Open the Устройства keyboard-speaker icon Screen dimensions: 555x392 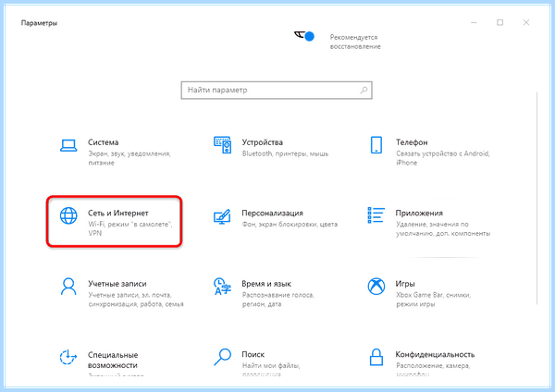coord(223,145)
